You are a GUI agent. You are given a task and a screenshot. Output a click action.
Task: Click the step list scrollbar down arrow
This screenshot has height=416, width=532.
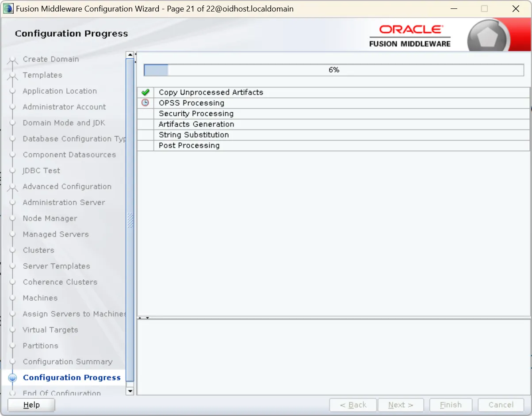(130, 391)
